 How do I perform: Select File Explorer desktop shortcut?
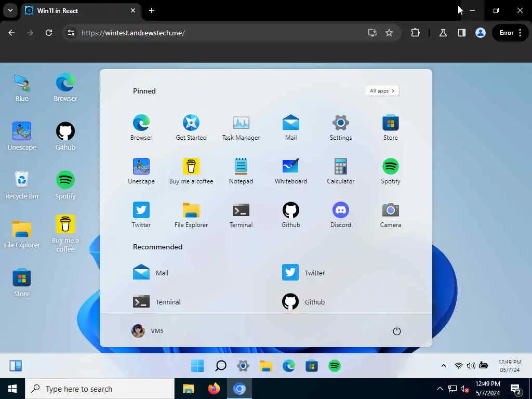click(x=22, y=234)
